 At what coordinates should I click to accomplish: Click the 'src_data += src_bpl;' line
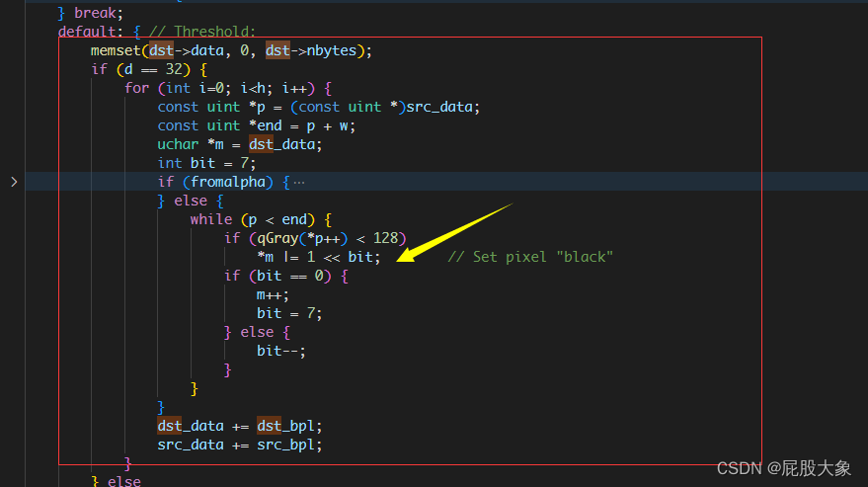[x=239, y=445]
